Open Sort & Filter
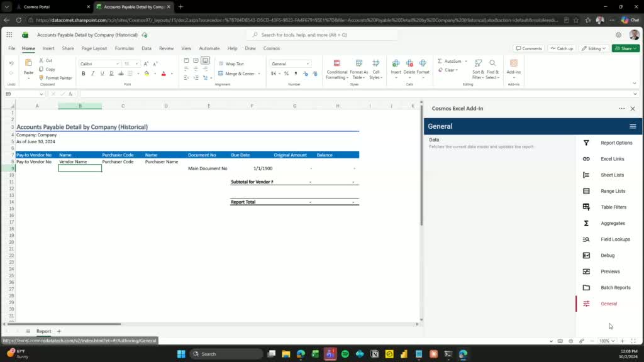This screenshot has height=362, width=644. click(x=478, y=69)
